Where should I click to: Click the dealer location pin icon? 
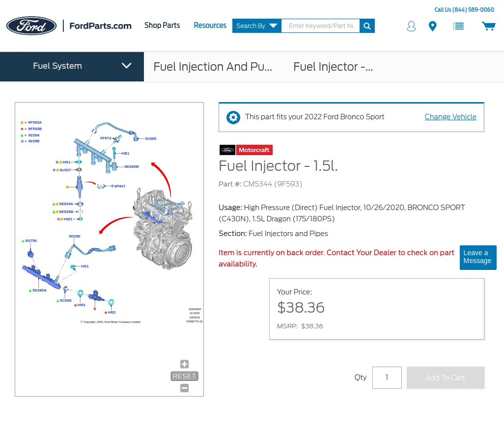pos(432,26)
